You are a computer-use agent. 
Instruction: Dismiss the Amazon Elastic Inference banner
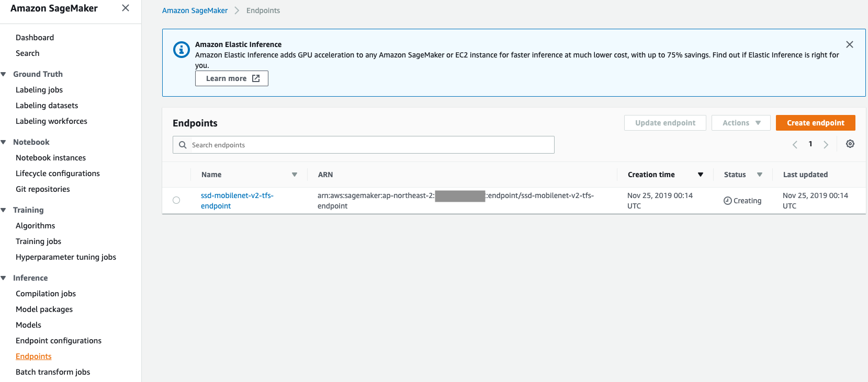850,44
